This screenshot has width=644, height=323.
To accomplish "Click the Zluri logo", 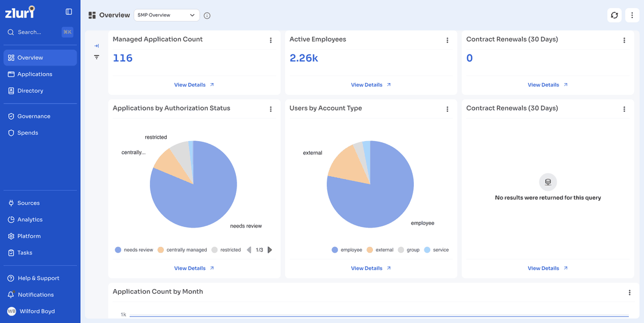I will click(20, 12).
